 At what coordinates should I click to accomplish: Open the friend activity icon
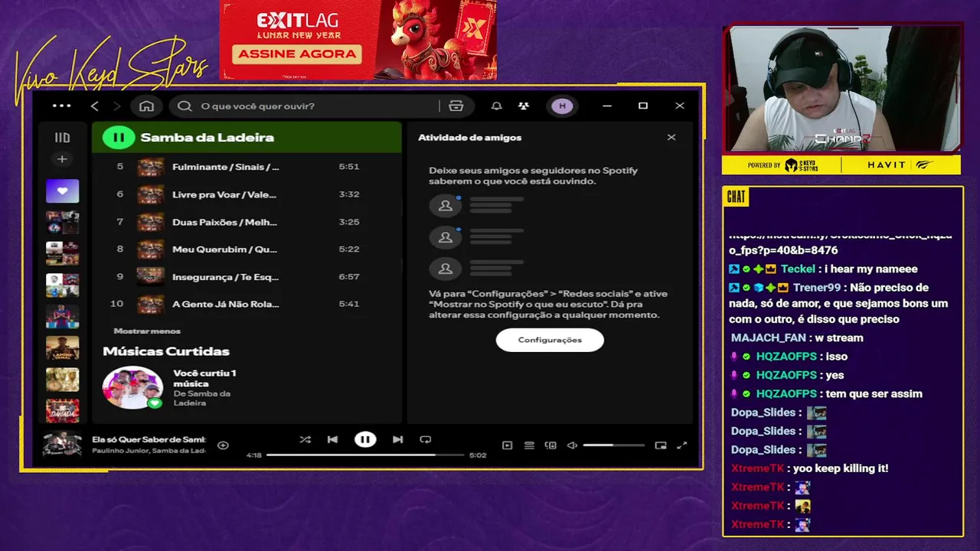coord(524,106)
